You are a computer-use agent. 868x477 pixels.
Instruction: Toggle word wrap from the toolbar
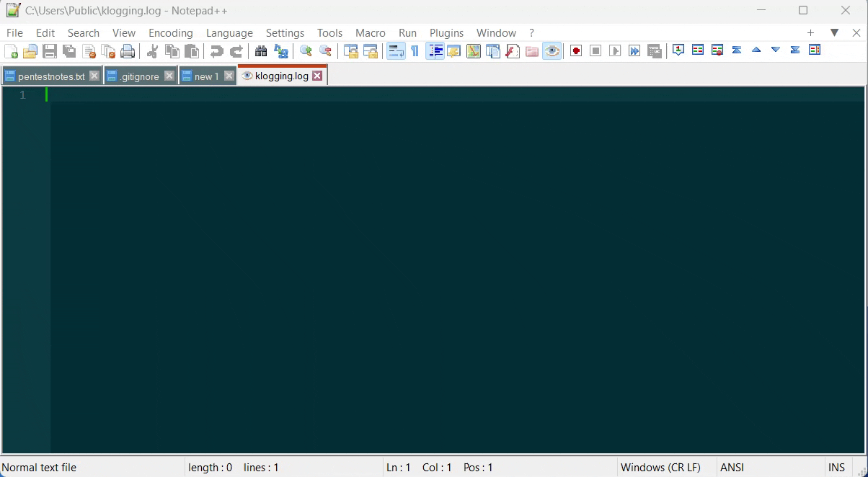coord(395,50)
